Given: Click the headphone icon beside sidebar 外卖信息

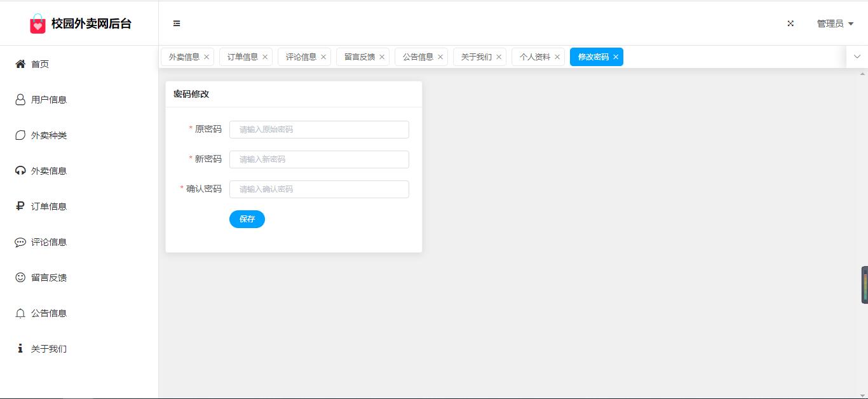Looking at the screenshot, I should (20, 171).
